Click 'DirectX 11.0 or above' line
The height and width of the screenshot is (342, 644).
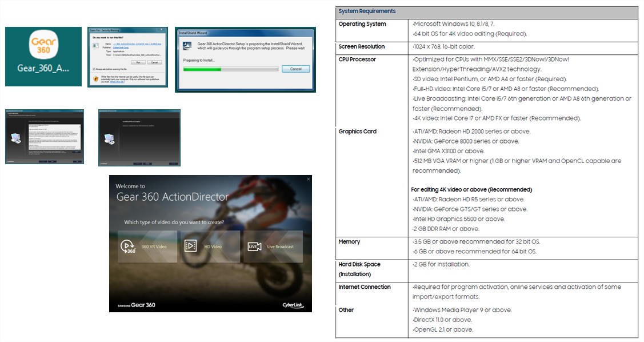point(442,320)
